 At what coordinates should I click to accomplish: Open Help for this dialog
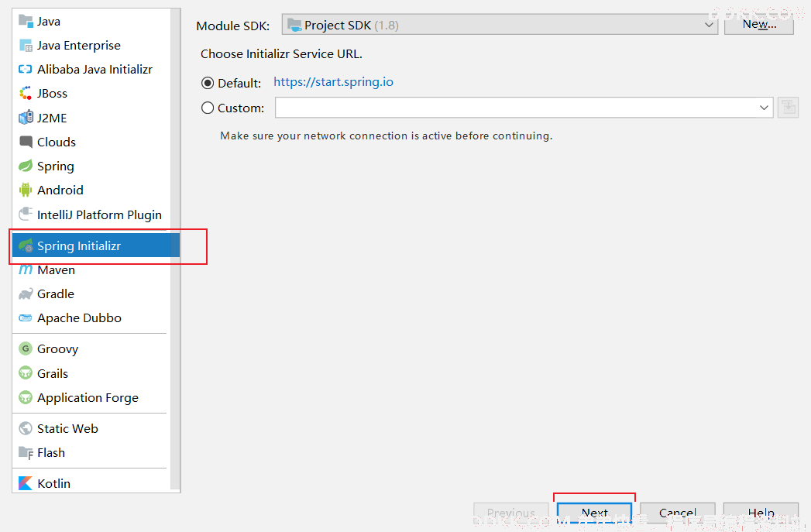point(761,513)
